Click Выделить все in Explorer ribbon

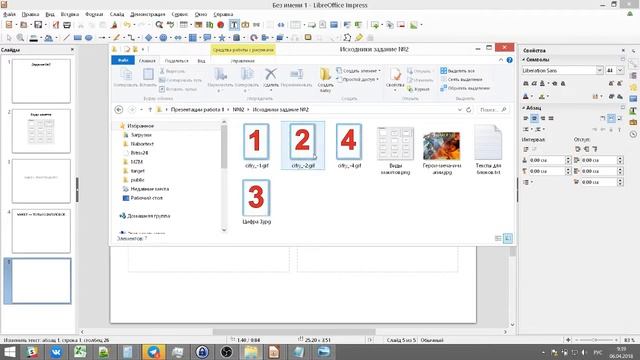pos(457,71)
